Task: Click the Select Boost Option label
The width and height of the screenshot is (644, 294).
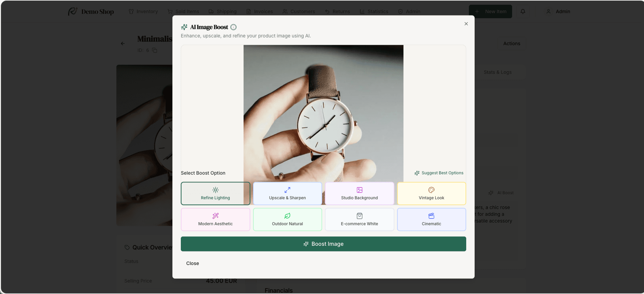Action: coord(203,173)
